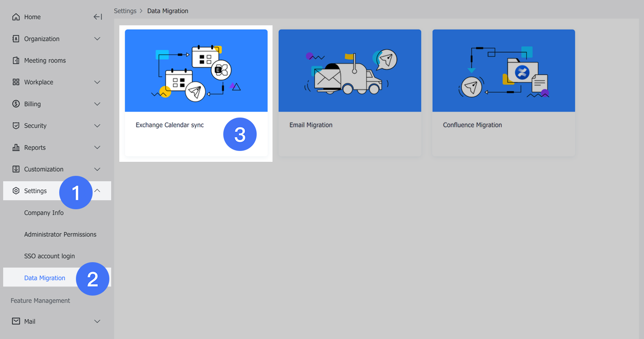Click Confluence Migration illustration

503,71
